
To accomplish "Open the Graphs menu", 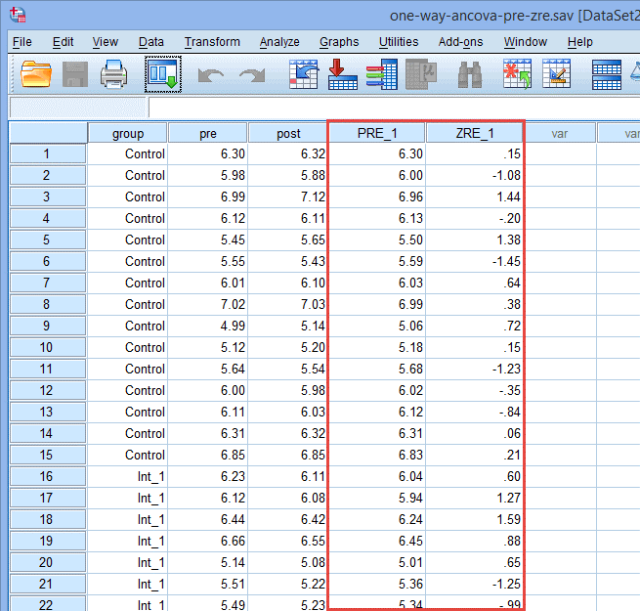I will click(339, 42).
